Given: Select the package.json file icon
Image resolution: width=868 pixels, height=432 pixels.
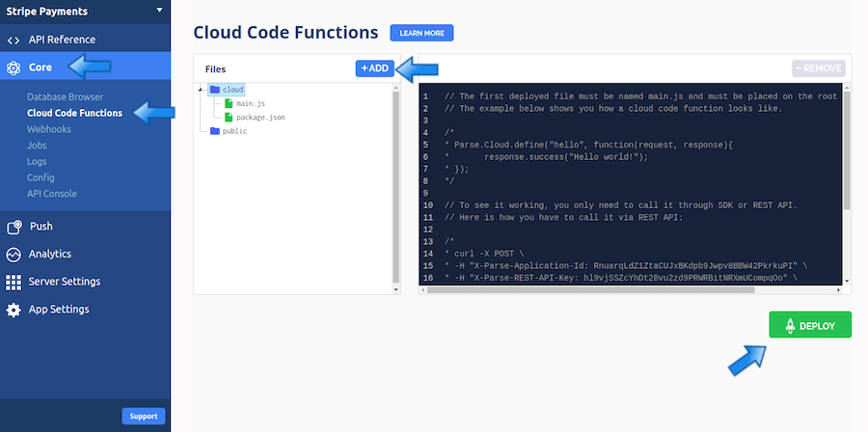Looking at the screenshot, I should (229, 118).
